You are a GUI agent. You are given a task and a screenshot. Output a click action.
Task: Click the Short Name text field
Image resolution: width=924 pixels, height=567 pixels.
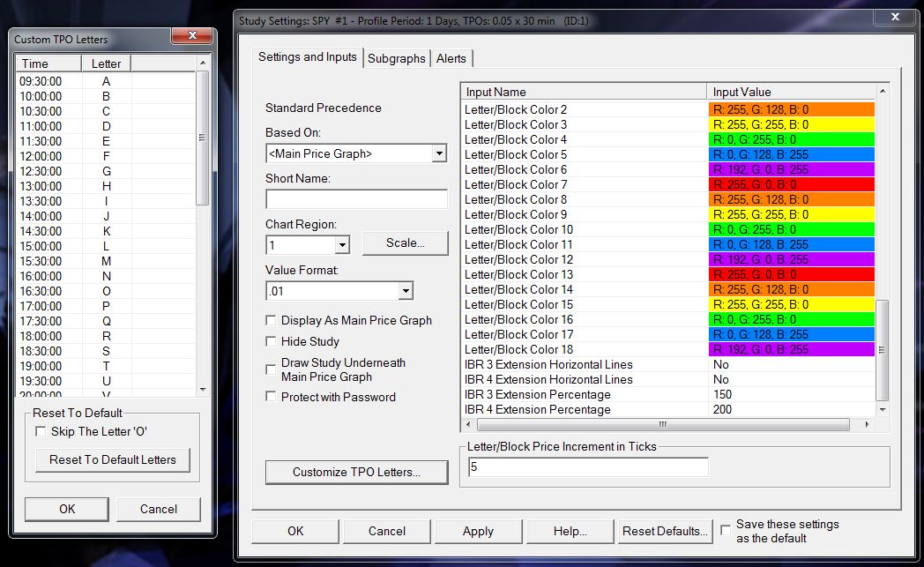(x=356, y=199)
